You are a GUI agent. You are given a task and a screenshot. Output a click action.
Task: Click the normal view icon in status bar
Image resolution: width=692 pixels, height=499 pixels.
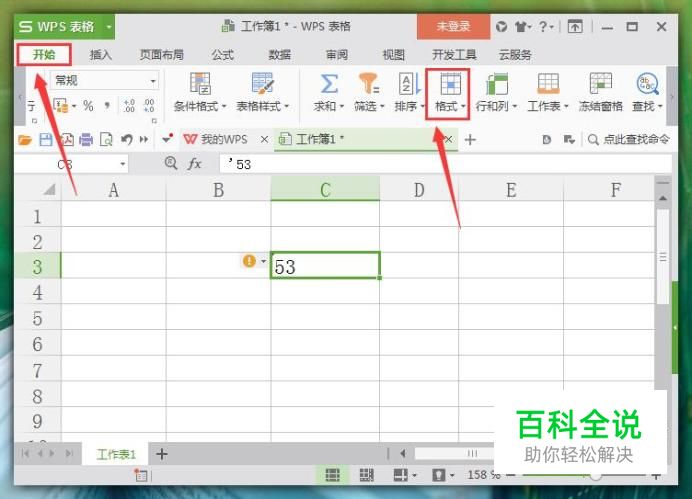point(332,475)
